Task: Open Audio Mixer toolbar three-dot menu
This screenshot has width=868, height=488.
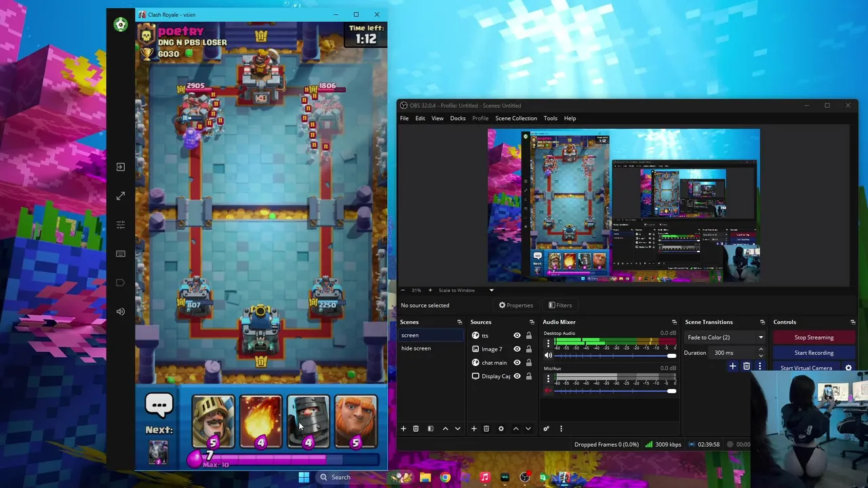Action: pos(561,428)
